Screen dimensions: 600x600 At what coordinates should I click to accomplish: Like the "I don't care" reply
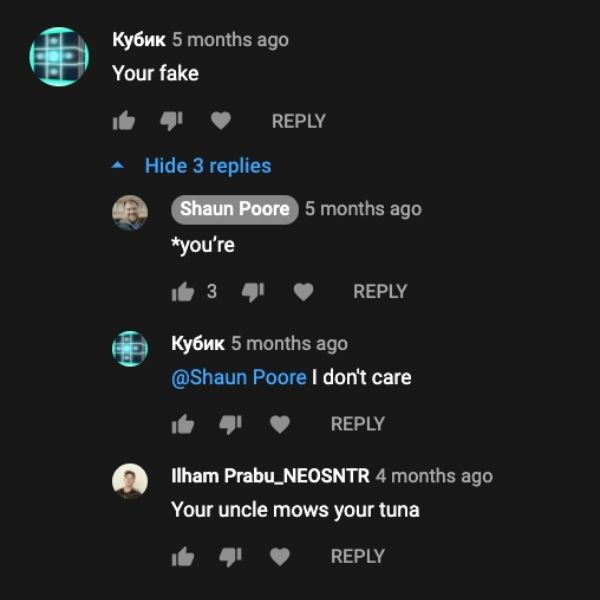tap(183, 424)
